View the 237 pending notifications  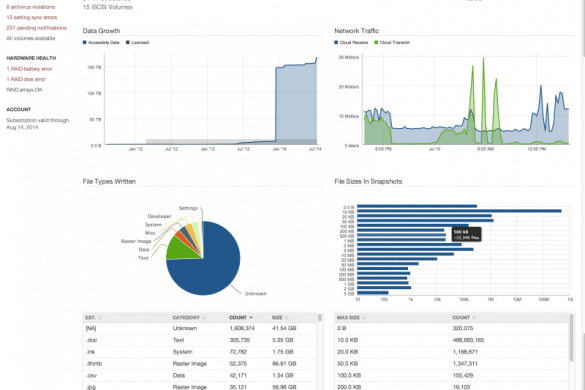click(x=37, y=28)
